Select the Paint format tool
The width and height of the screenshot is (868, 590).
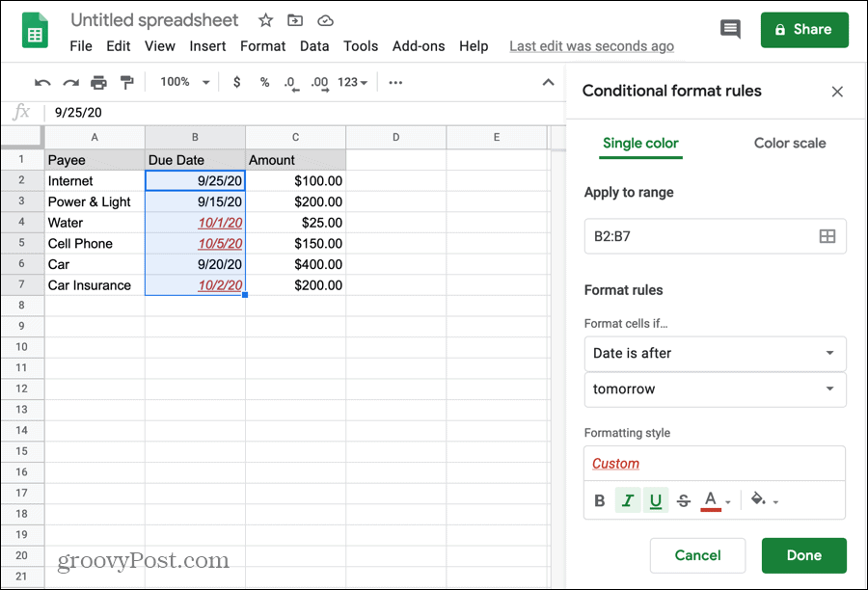[x=126, y=82]
